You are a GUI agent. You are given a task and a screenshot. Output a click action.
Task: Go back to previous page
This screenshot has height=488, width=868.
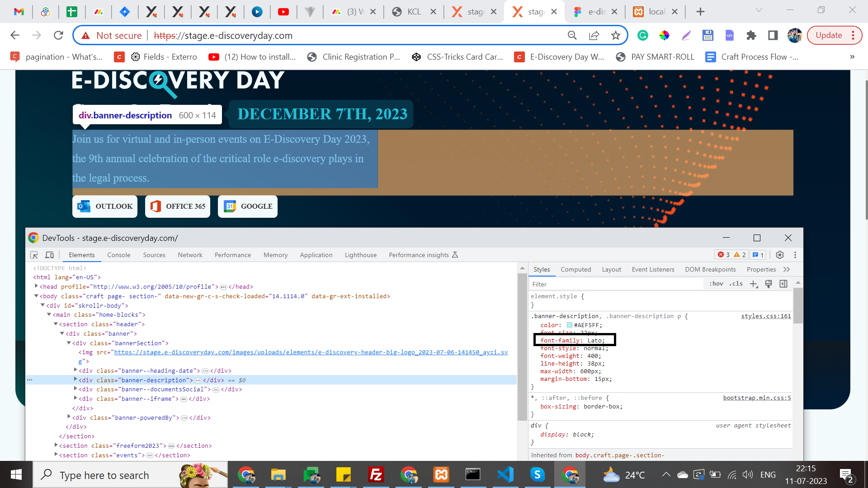[x=15, y=35]
